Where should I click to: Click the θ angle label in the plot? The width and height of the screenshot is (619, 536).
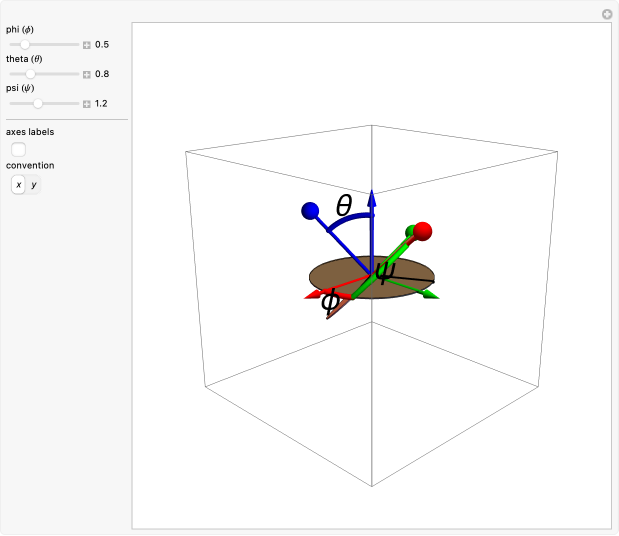point(344,206)
